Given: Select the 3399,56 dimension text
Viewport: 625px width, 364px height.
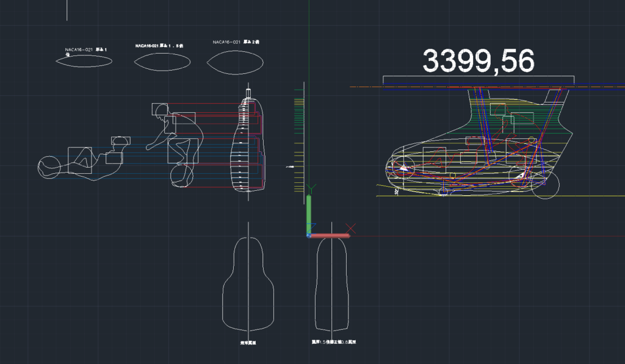Looking at the screenshot, I should [479, 61].
